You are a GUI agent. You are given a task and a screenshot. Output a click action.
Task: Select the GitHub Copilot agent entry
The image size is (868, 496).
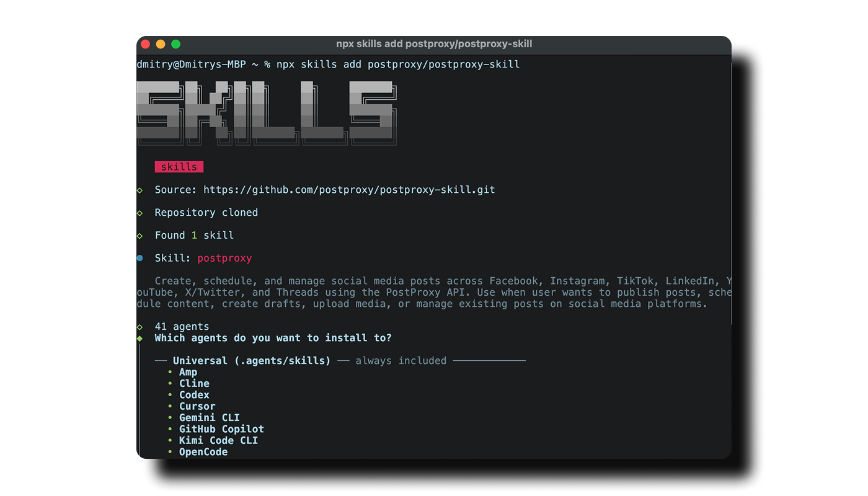pyautogui.click(x=221, y=428)
